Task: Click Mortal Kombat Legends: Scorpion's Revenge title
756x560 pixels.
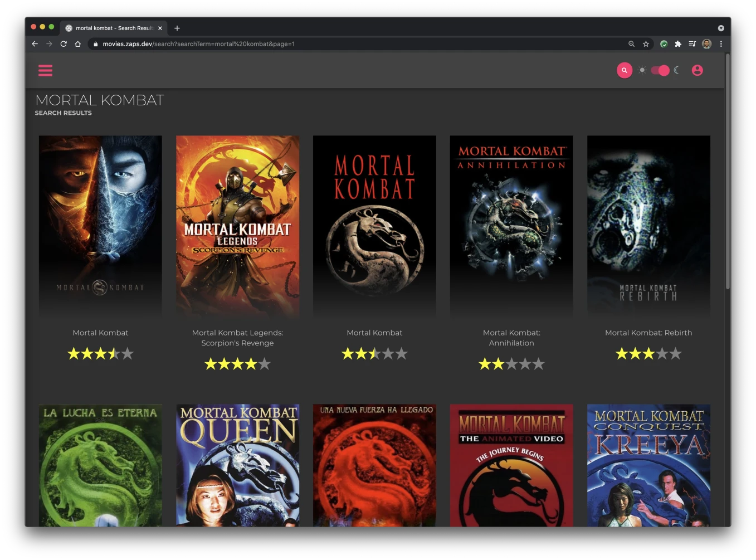Action: tap(237, 338)
